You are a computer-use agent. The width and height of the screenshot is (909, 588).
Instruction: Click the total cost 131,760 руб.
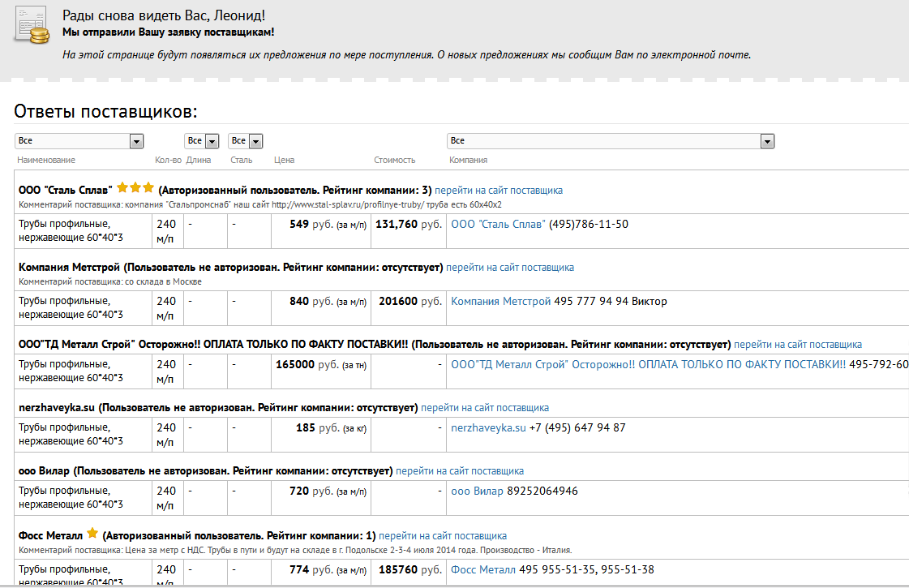click(409, 225)
